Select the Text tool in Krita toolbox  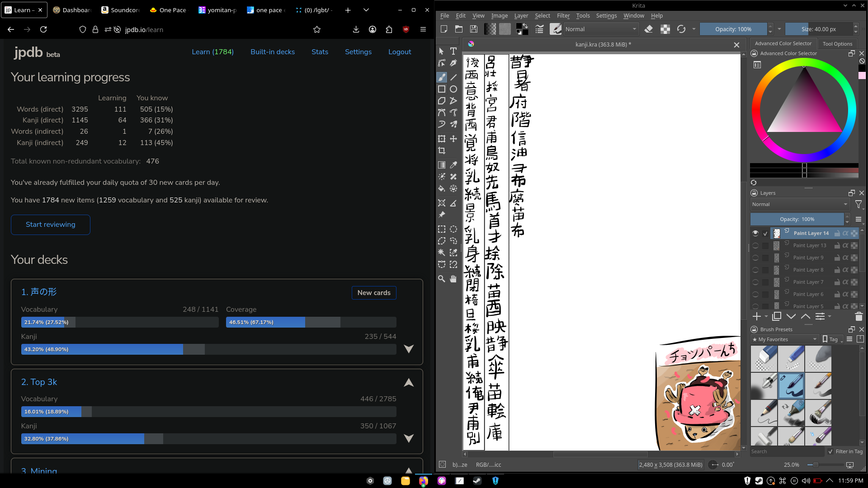pyautogui.click(x=453, y=51)
